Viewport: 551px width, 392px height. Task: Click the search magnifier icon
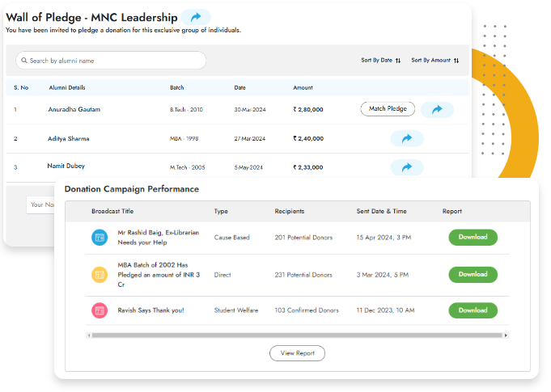coord(23,61)
